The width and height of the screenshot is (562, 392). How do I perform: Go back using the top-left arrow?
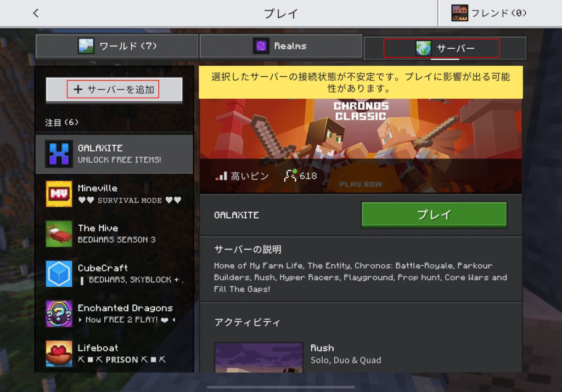[36, 13]
